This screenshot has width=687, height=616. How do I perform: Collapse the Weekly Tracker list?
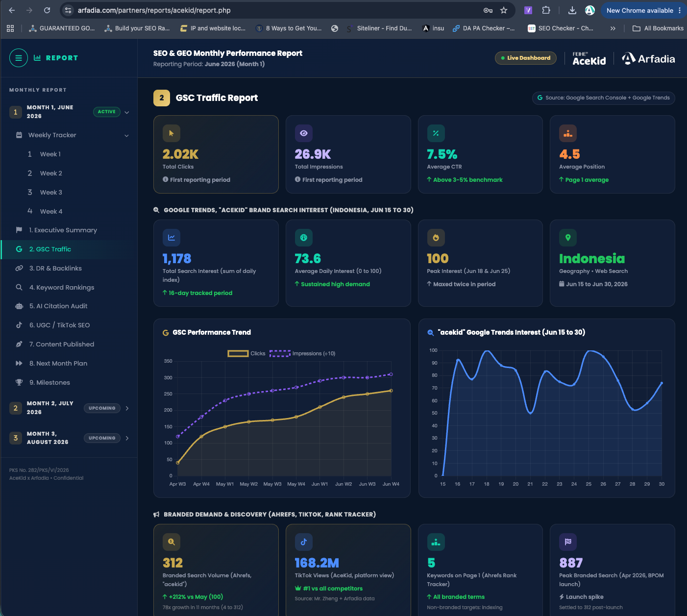coord(127,135)
